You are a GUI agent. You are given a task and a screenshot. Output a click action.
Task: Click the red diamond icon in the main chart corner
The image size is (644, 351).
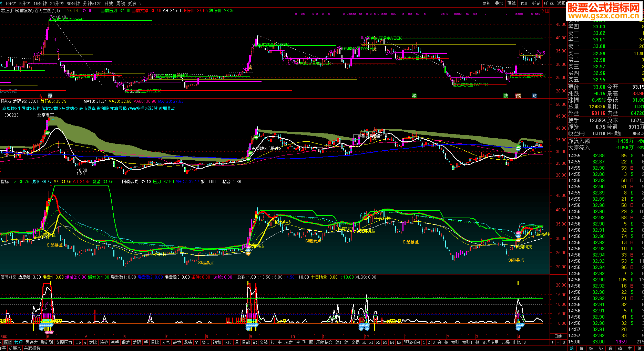tap(542, 11)
